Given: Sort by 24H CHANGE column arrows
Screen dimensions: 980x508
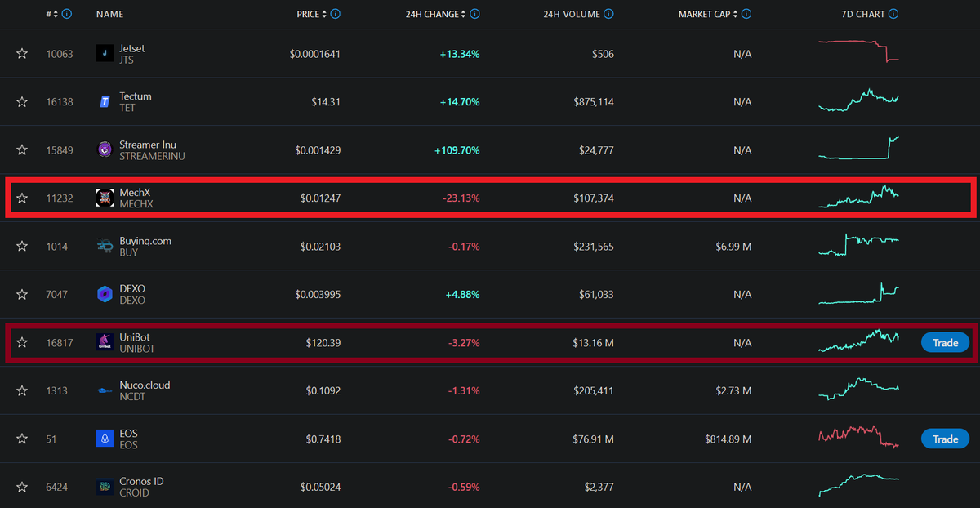Looking at the screenshot, I should pyautogui.click(x=461, y=14).
